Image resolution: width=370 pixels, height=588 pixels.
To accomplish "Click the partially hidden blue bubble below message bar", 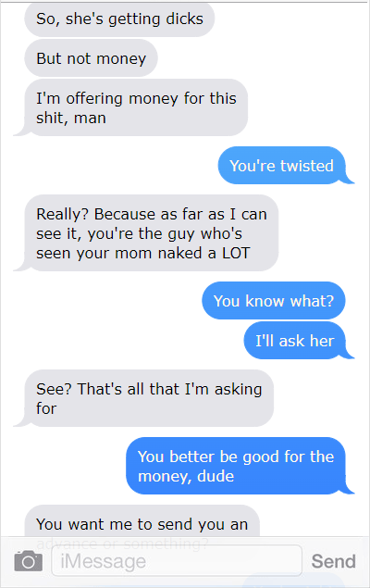I will pyautogui.click(x=294, y=581).
